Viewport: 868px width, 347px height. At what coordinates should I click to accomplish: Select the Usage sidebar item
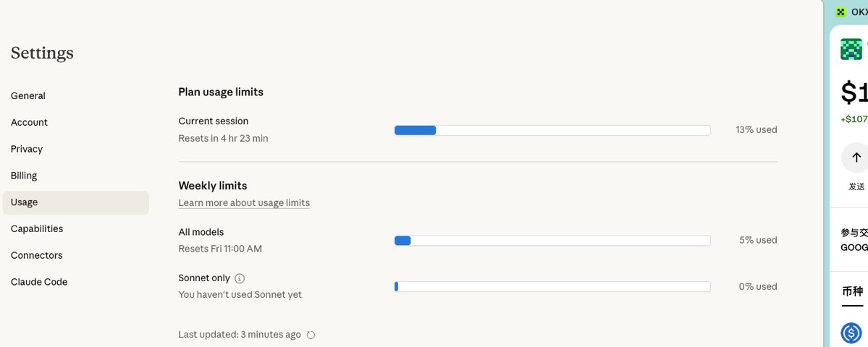tap(25, 202)
